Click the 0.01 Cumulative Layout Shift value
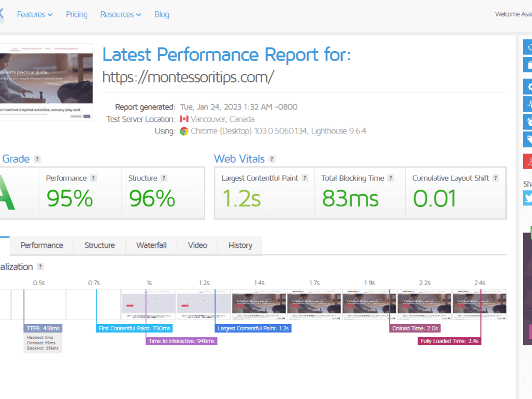Image resolution: width=532 pixels, height=399 pixels. (x=434, y=198)
